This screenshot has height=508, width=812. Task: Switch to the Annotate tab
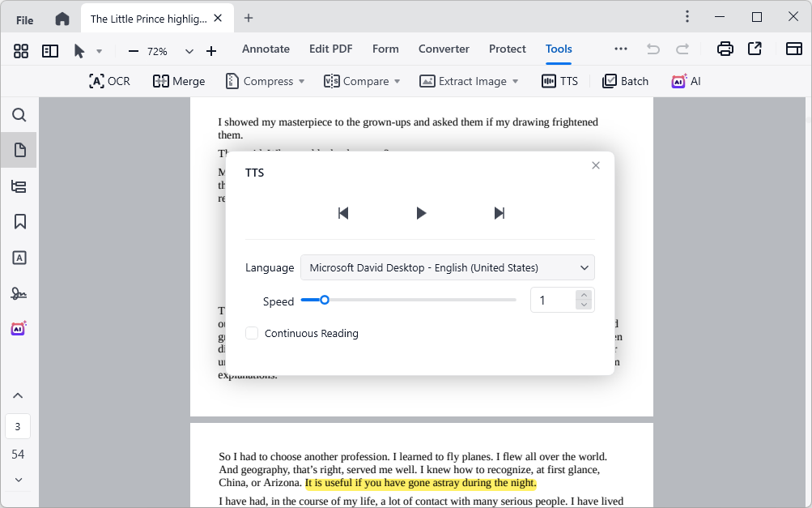click(x=266, y=49)
